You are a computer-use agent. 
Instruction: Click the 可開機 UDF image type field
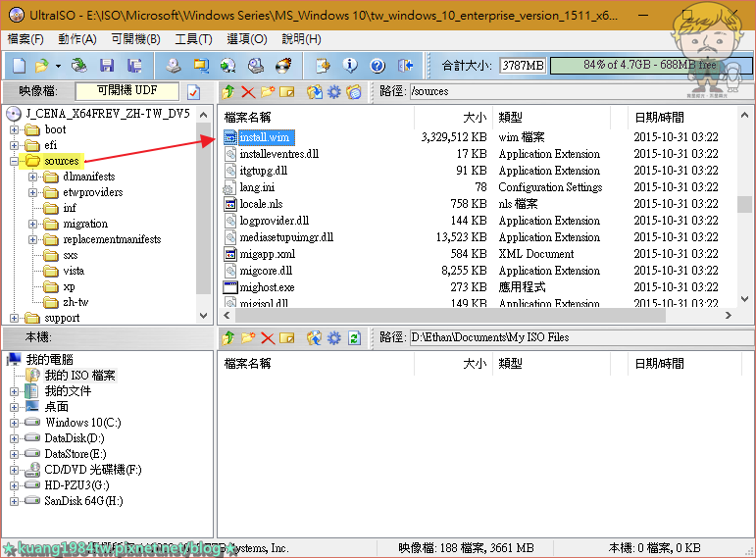127,90
